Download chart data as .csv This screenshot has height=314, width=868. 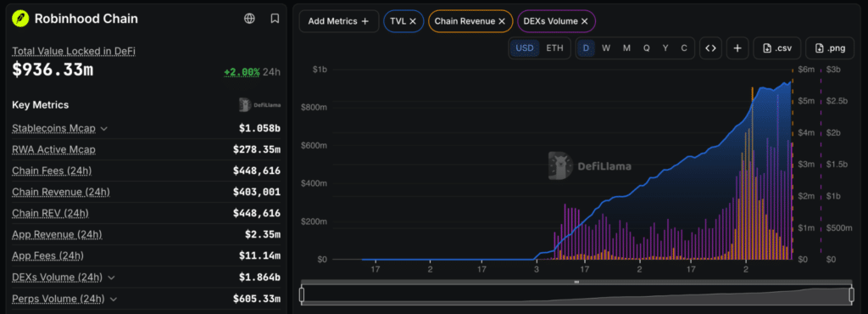coord(776,48)
